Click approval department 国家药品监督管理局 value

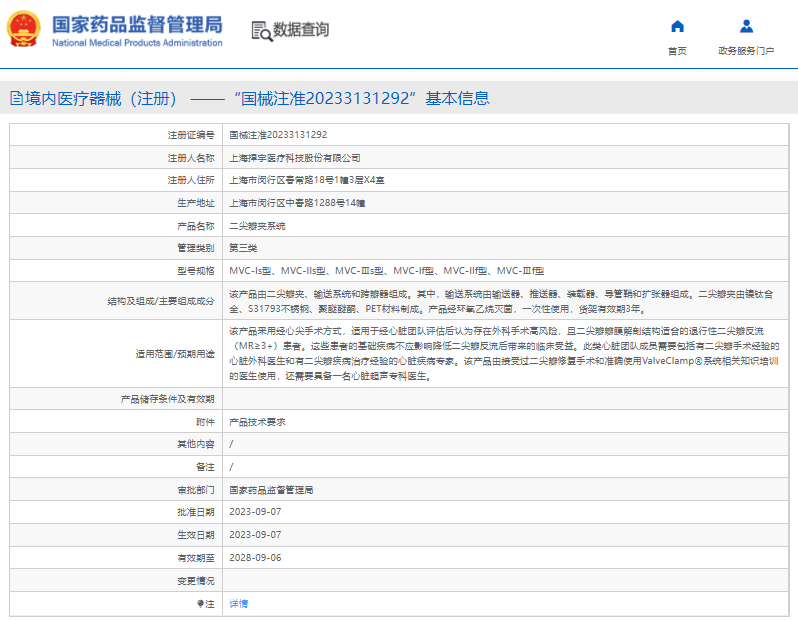(x=271, y=490)
